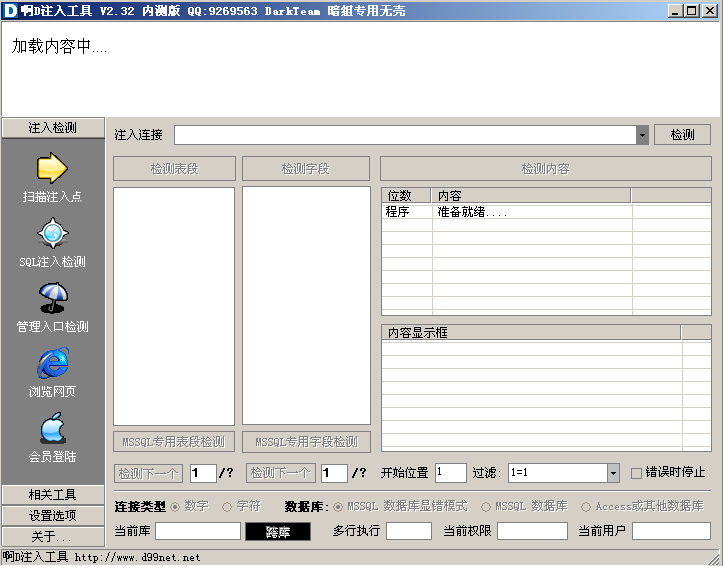723x566 pixels.
Task: Click the http://www.d99net.net status bar text
Action: (x=137, y=558)
